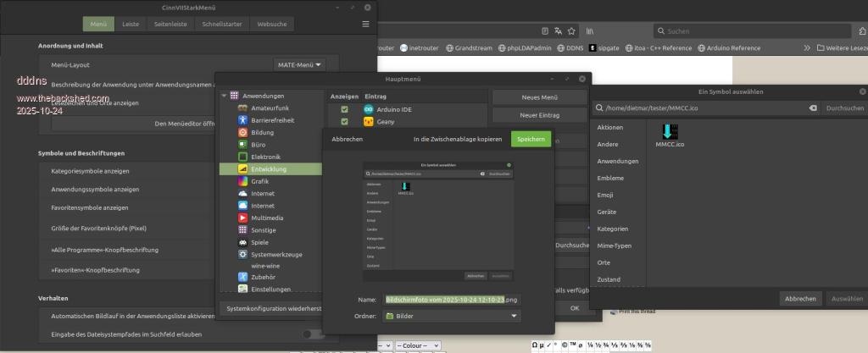
Task: Select the Amateurfunk category icon
Action: (243, 108)
